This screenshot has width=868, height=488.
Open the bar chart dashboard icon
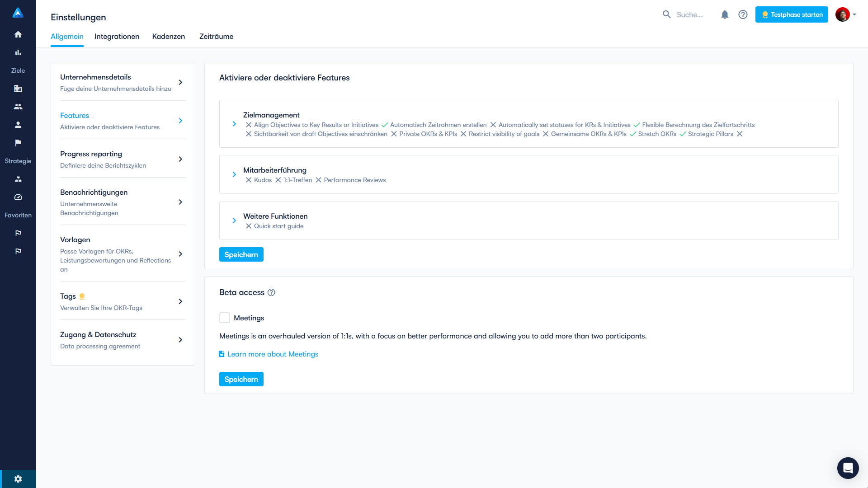click(18, 52)
